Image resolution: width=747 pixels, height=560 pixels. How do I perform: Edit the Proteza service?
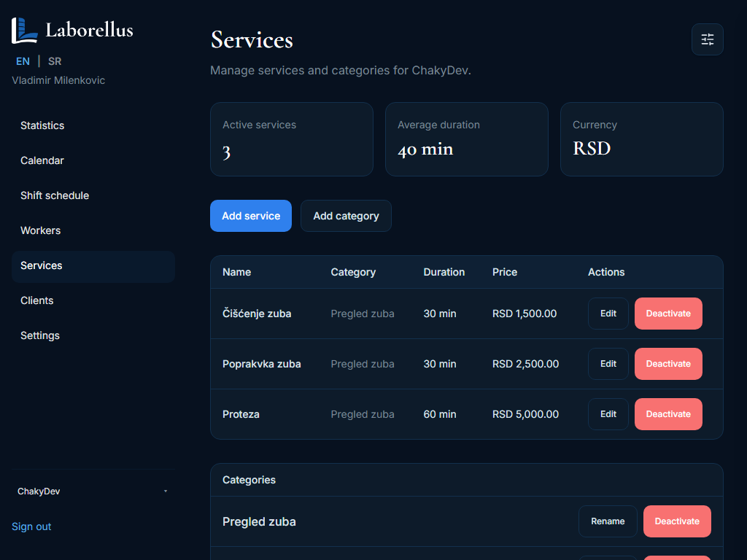tap(608, 414)
